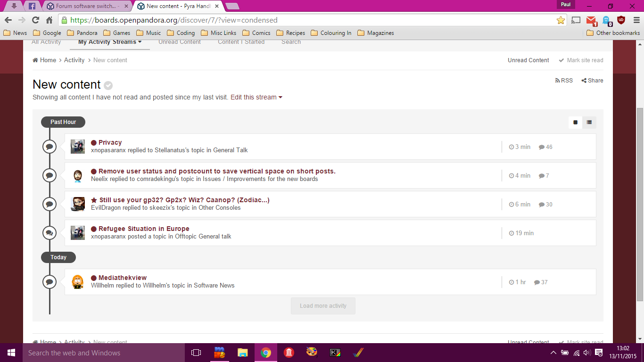Image resolution: width=644 pixels, height=362 pixels.
Task: Open the RSS feed link
Action: [564, 81]
